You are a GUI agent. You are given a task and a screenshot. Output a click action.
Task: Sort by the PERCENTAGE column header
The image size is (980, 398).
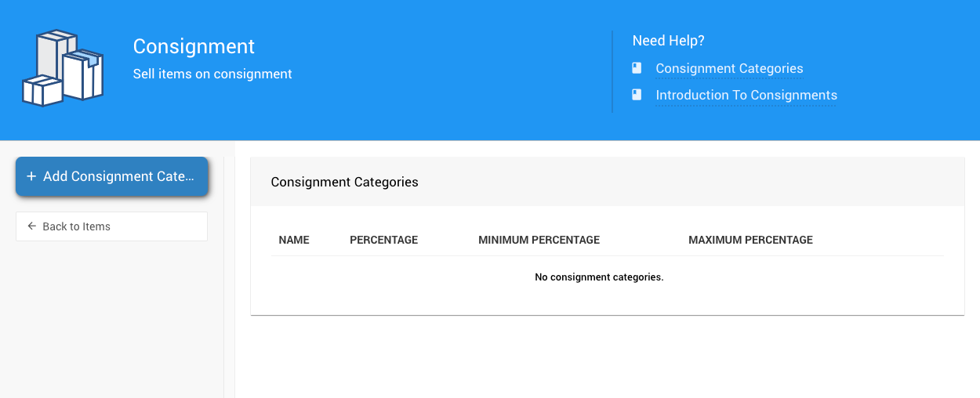[x=383, y=240]
